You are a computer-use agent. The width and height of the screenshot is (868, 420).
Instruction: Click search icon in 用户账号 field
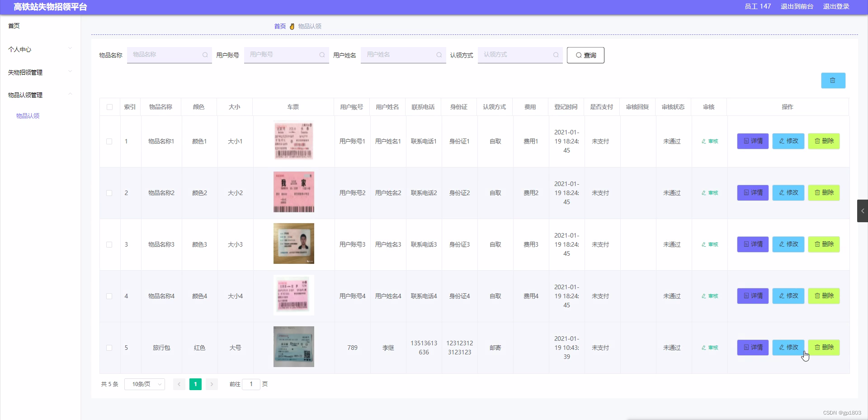tap(322, 55)
